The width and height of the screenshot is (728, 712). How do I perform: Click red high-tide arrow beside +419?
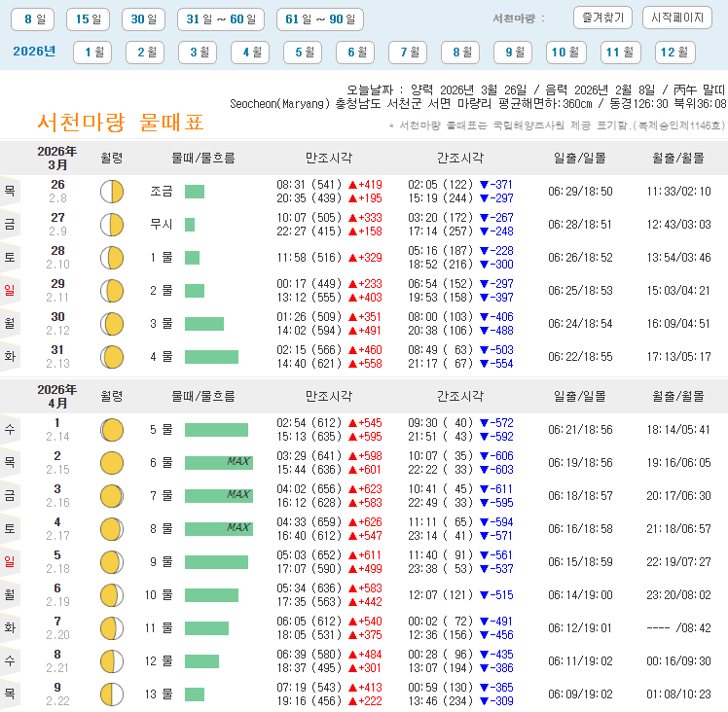[353, 185]
